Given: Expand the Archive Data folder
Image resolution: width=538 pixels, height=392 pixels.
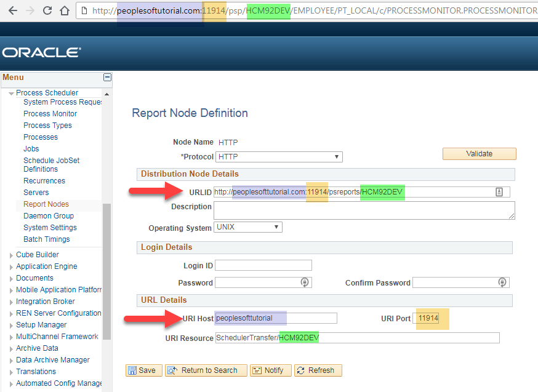Looking at the screenshot, I should (11, 348).
